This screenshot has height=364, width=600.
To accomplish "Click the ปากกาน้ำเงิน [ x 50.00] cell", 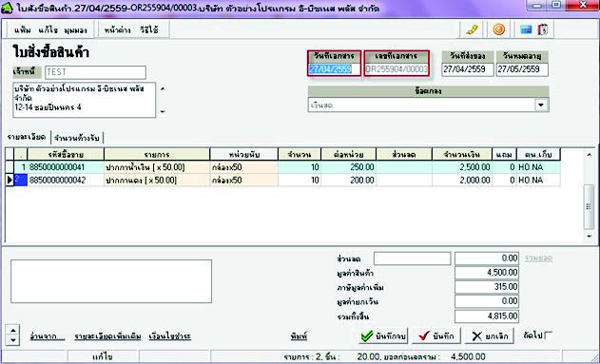I will tap(157, 167).
